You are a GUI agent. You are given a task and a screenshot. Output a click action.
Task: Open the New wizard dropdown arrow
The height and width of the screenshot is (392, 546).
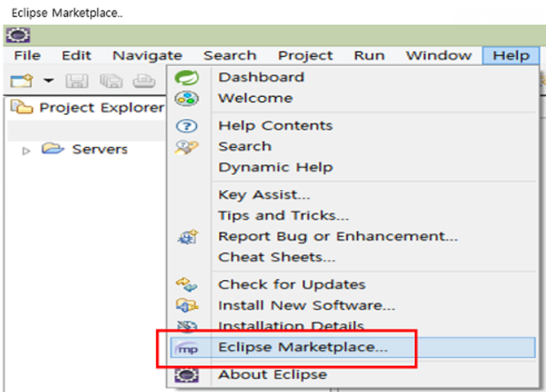click(x=49, y=81)
